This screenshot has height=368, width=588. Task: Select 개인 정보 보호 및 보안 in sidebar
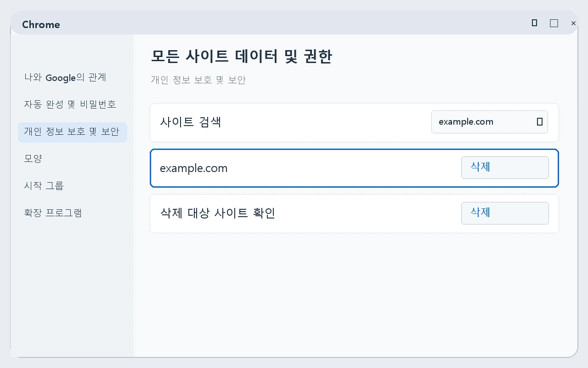[73, 132]
